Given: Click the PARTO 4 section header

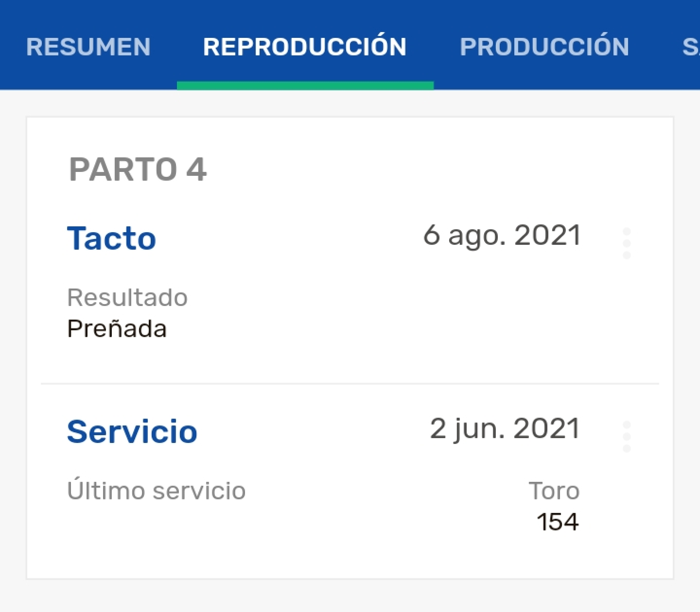Looking at the screenshot, I should (137, 169).
